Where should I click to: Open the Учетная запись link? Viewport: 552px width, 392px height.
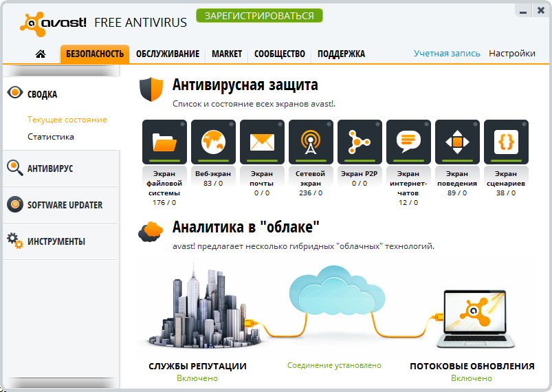447,54
